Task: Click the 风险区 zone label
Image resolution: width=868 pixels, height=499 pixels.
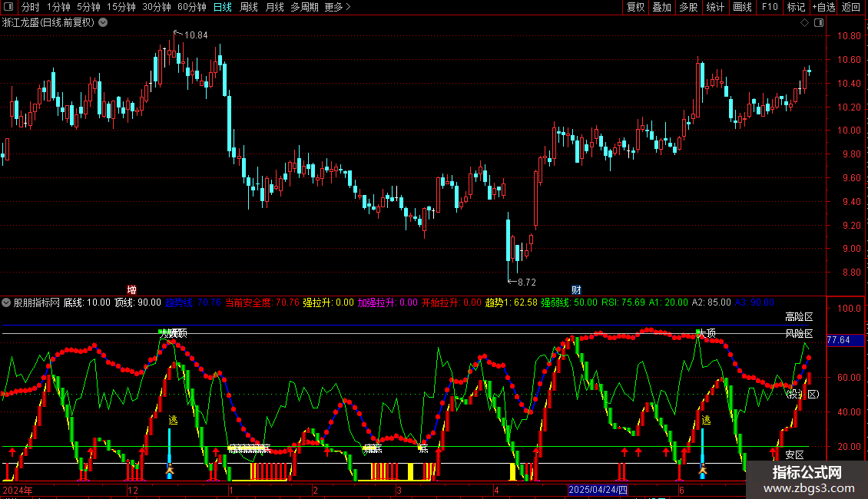Action: [799, 334]
